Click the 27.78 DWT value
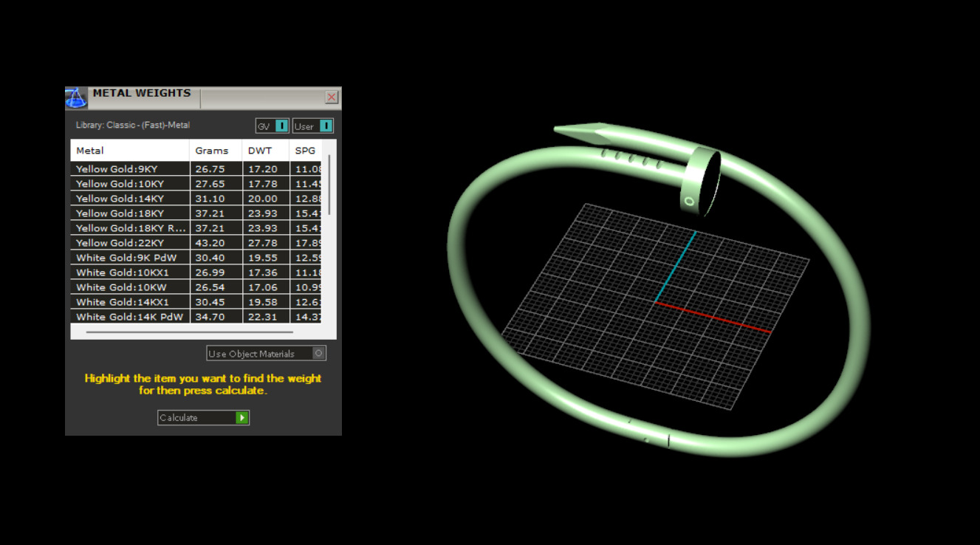 click(x=263, y=243)
